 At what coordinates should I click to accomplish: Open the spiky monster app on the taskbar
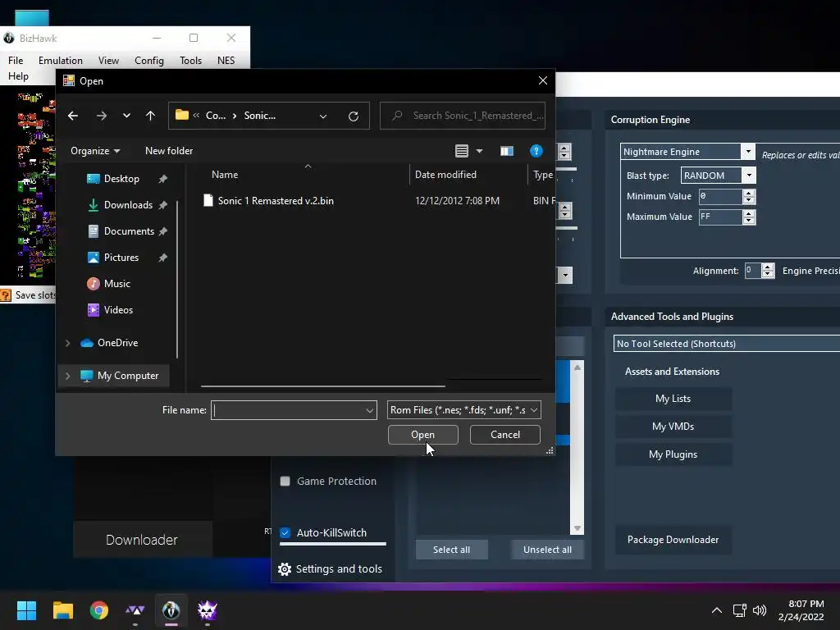(208, 610)
